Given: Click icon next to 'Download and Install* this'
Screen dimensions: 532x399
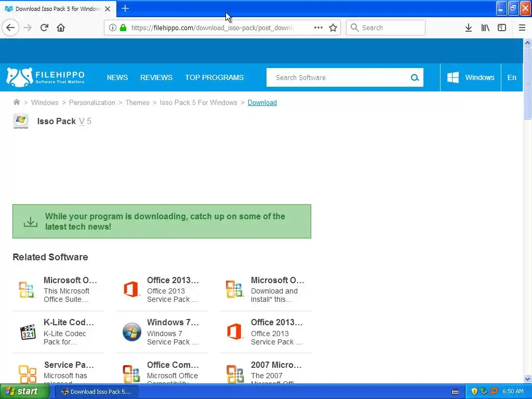Looking at the screenshot, I should [234, 289].
